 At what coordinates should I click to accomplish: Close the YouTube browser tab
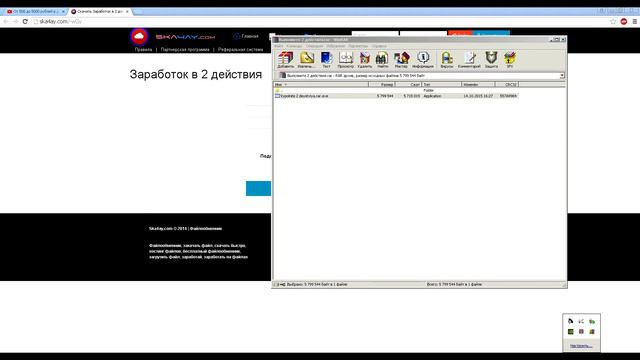coord(63,11)
